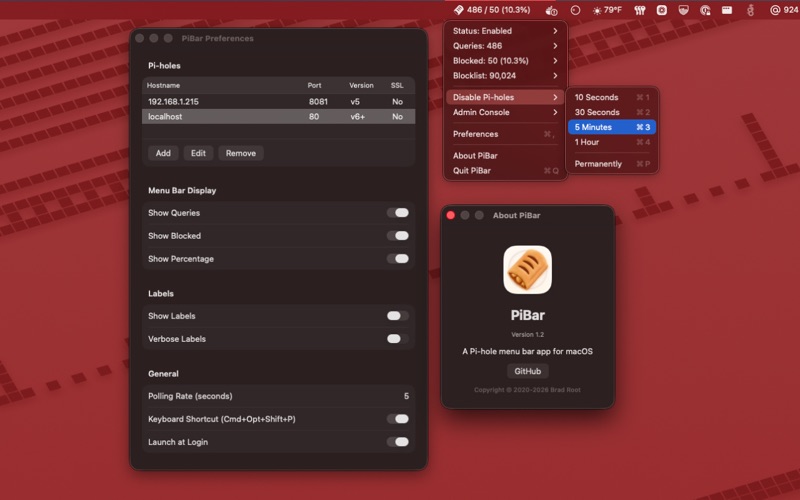Click the circle icon in the menu bar
800x500 pixels.
coord(575,10)
